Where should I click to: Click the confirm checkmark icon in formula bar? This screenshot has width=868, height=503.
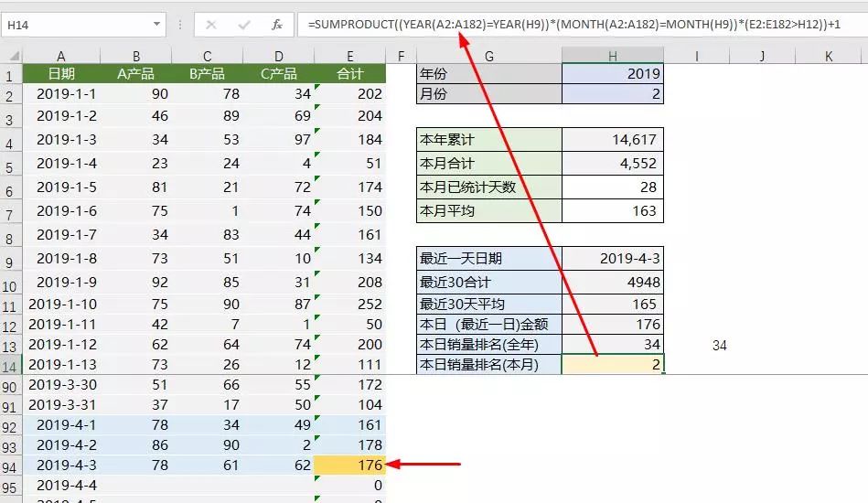(x=243, y=25)
